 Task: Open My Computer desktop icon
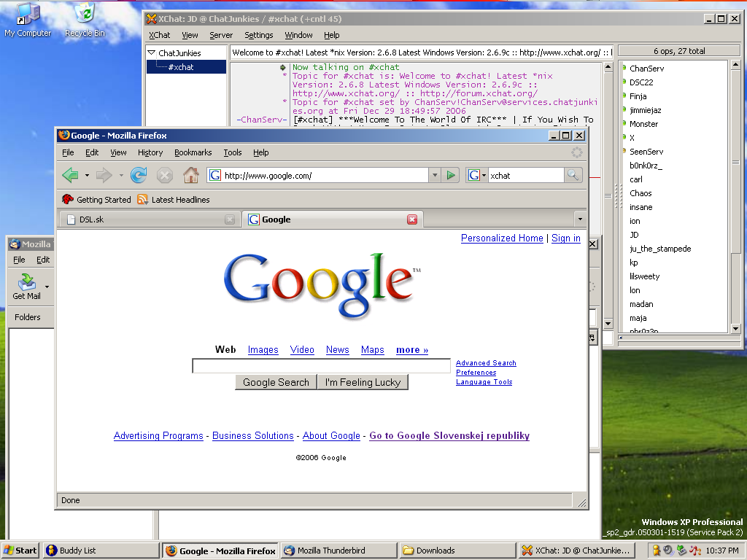click(x=28, y=20)
